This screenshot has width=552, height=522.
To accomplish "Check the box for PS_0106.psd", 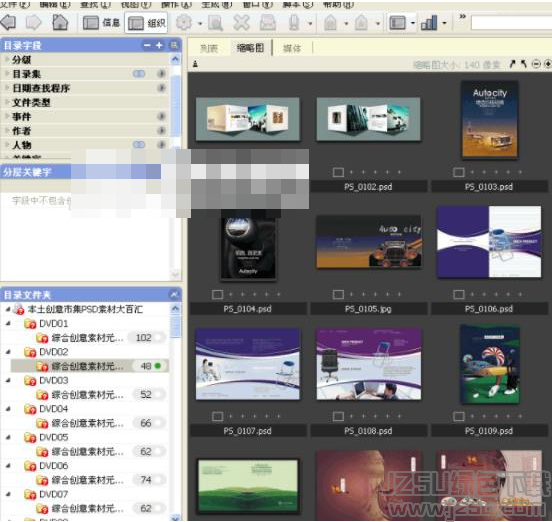I will click(x=459, y=294).
